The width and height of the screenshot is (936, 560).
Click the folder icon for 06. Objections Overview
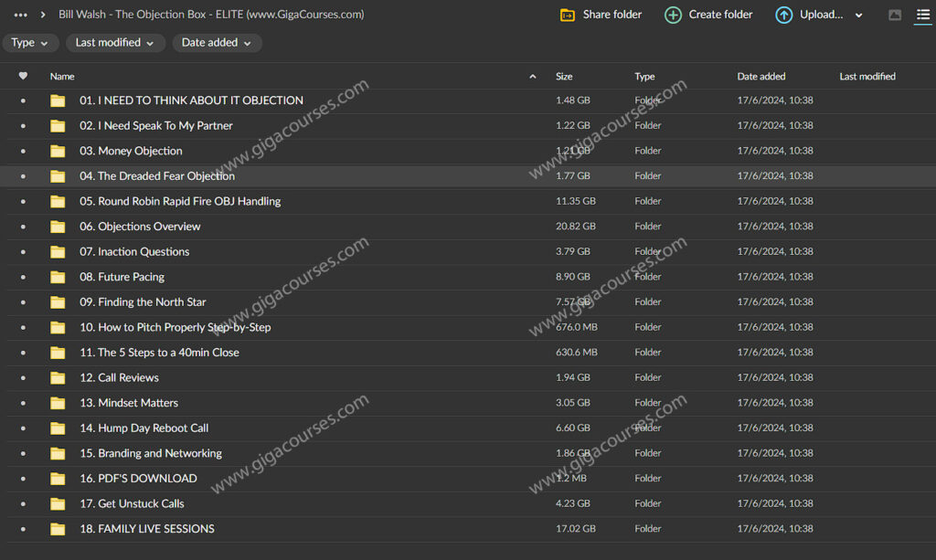point(58,227)
